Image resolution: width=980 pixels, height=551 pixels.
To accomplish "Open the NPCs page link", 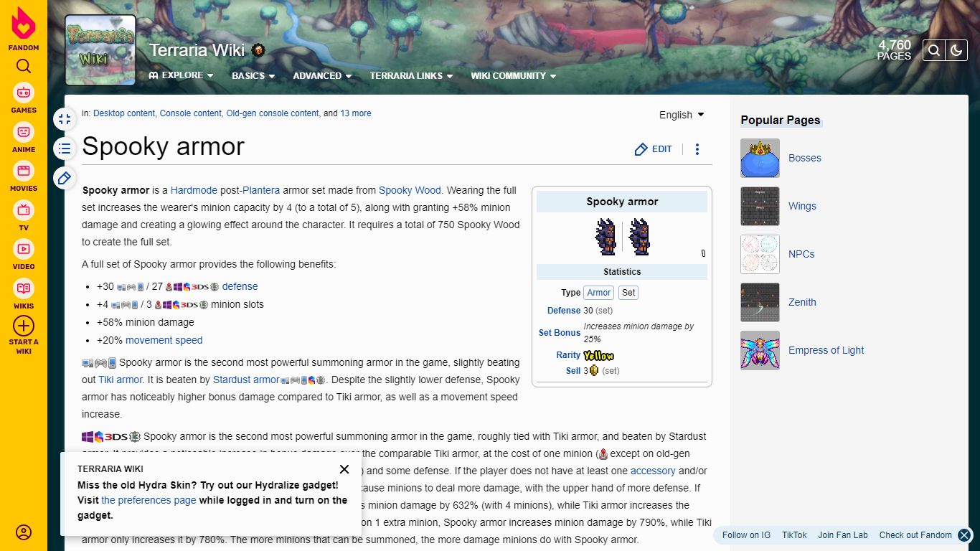I will (801, 254).
